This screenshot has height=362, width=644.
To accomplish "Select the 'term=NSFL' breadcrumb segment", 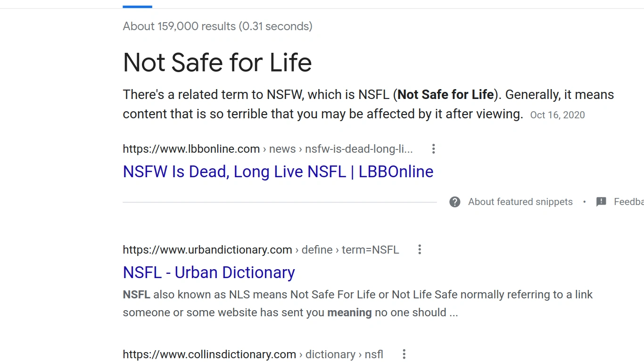I will tap(371, 249).
